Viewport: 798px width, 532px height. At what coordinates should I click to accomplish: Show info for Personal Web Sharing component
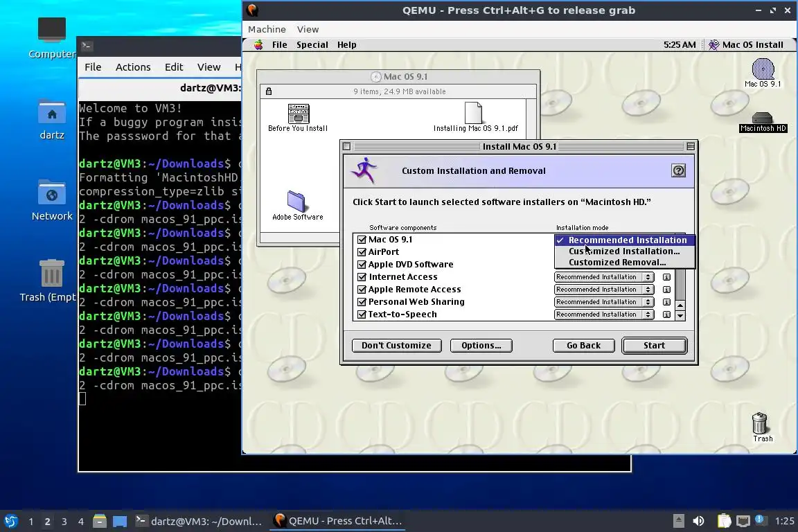[x=666, y=303]
